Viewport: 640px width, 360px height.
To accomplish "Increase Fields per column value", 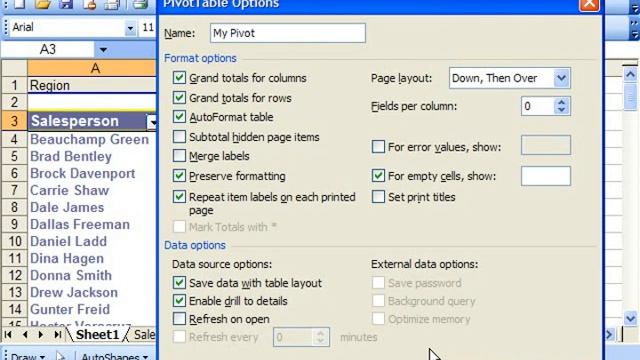I will coord(562,102).
